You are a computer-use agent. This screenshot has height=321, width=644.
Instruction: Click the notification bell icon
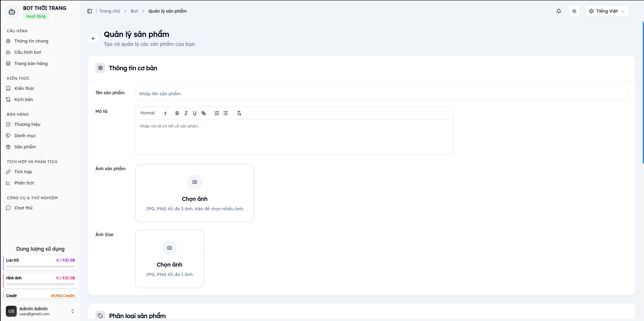click(x=558, y=11)
